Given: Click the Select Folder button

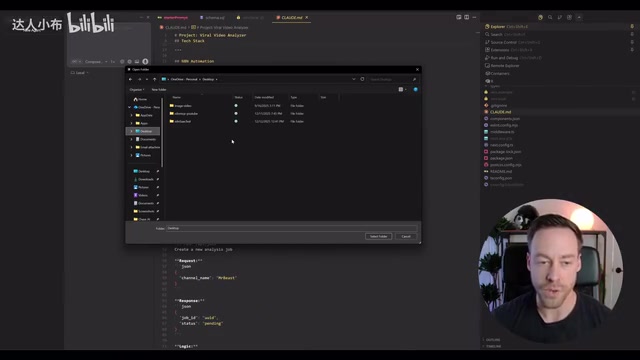Looking at the screenshot, I should point(378,236).
